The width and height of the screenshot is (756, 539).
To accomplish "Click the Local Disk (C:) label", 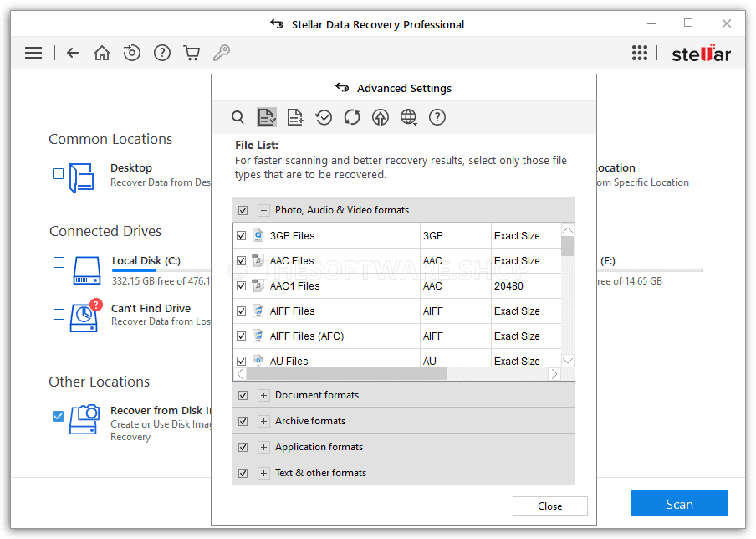I will pos(146,260).
